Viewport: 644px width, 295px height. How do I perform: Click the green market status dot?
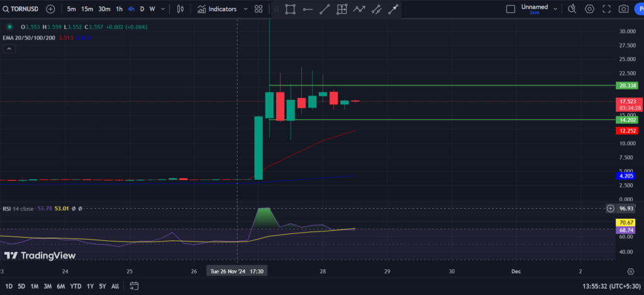pyautogui.click(x=9, y=26)
